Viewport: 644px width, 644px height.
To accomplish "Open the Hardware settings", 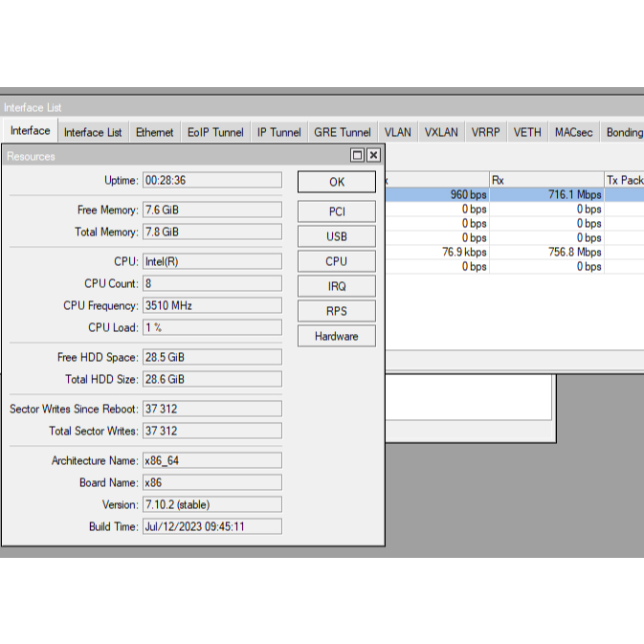I will (x=336, y=336).
